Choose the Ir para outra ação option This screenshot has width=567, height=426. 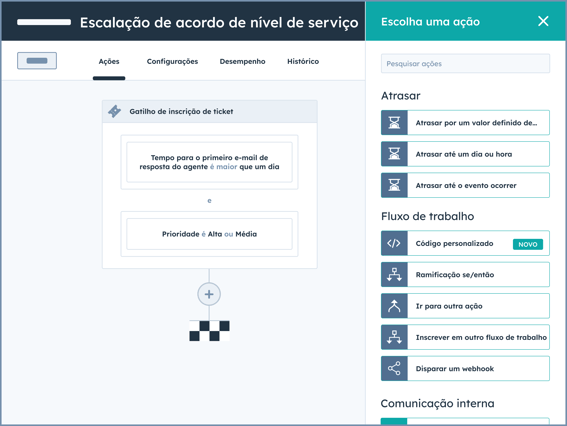tap(465, 306)
